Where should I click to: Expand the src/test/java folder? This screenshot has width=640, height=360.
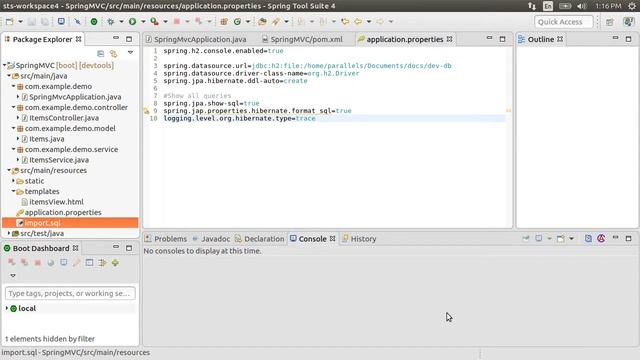pyautogui.click(x=9, y=233)
